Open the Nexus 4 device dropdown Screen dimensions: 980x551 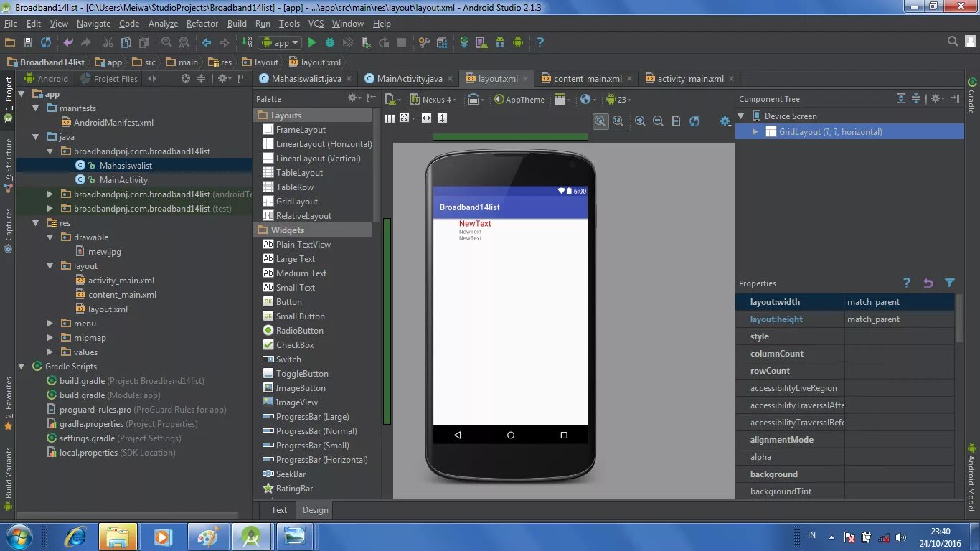tap(434, 100)
